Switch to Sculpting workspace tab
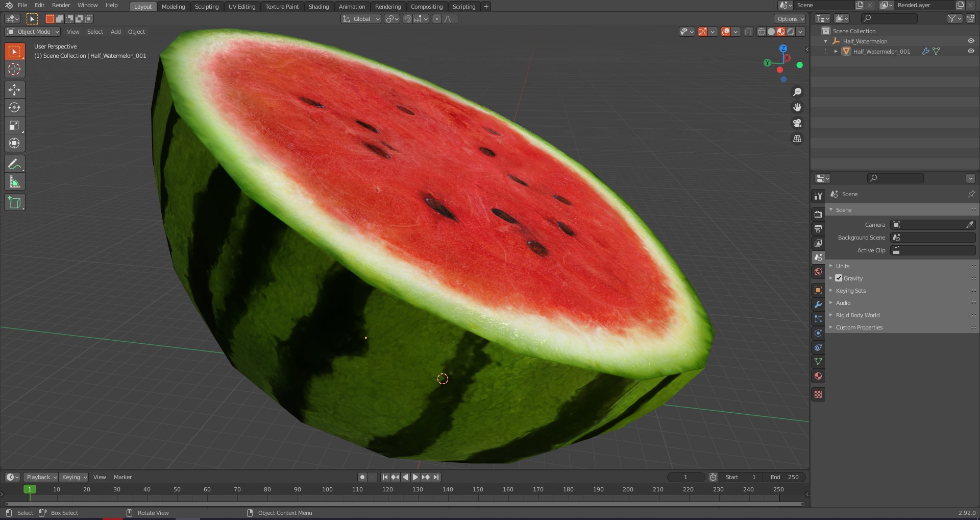This screenshot has height=520, width=980. tap(207, 7)
